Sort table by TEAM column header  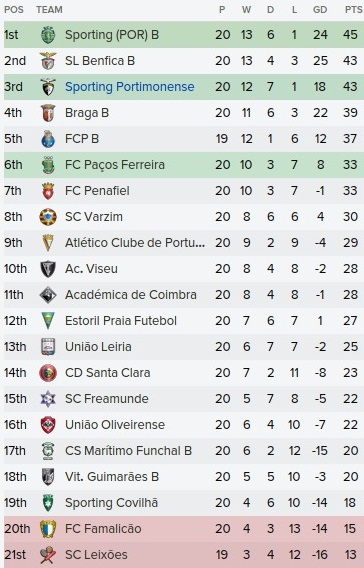[x=49, y=10]
